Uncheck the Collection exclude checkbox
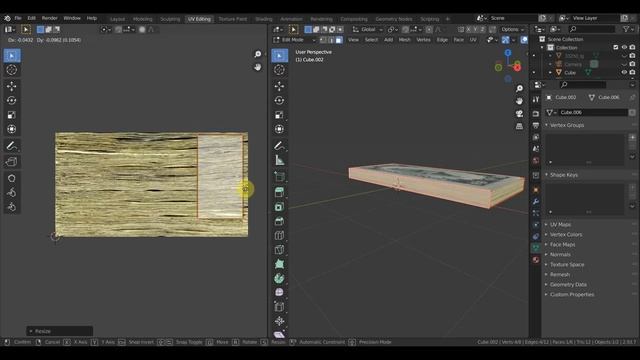This screenshot has width=640, height=360. click(x=616, y=47)
